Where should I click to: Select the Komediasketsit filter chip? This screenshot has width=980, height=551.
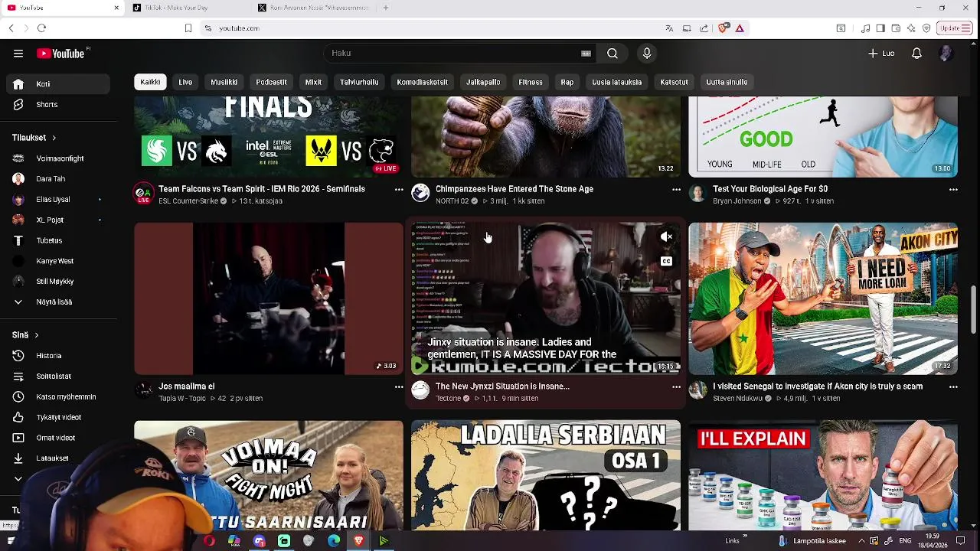(423, 82)
